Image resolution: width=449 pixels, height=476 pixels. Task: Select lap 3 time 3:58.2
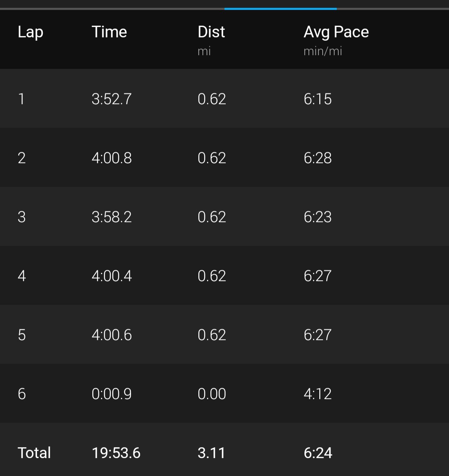tap(111, 217)
